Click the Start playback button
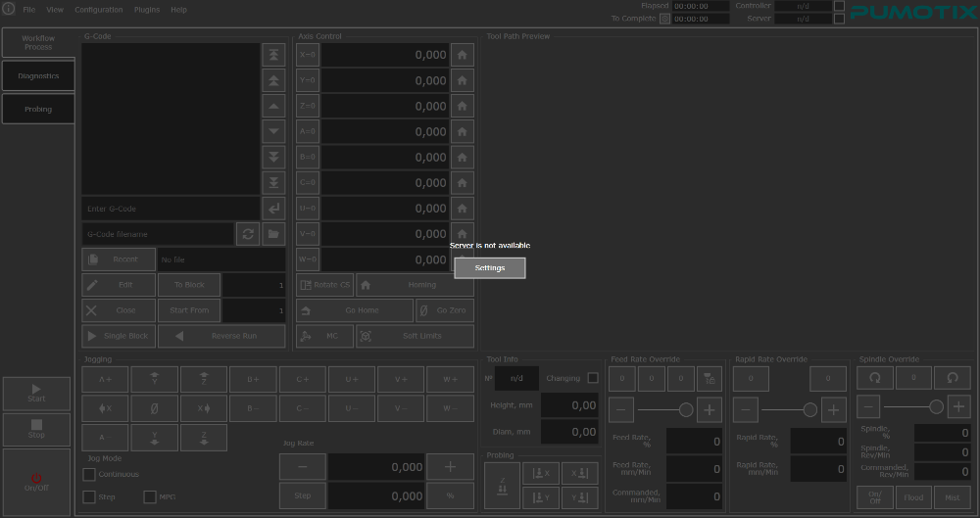Viewport: 980px width, 518px height. pos(36,394)
